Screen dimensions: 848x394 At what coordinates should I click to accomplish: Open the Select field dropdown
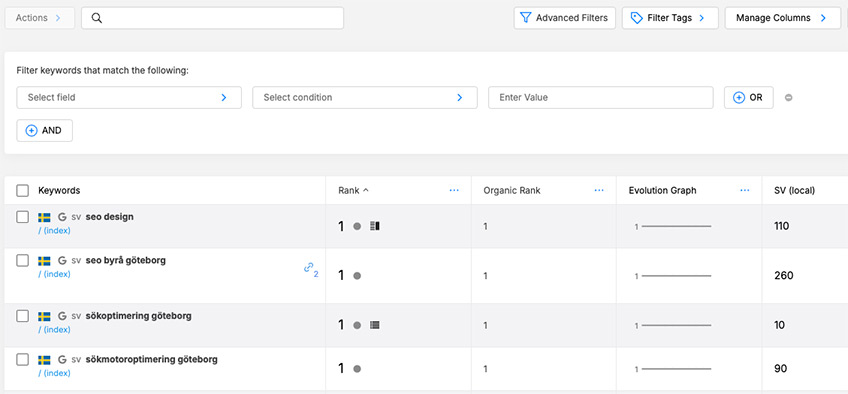[x=129, y=98]
